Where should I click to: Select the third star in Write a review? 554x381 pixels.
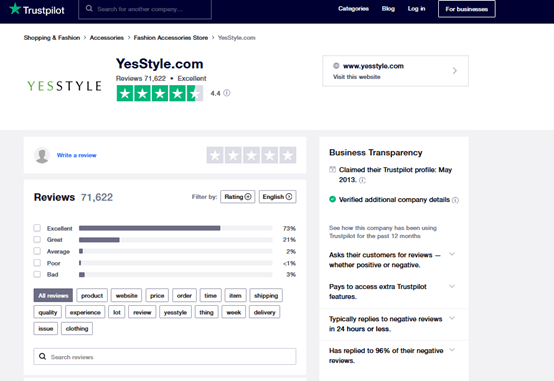251,155
